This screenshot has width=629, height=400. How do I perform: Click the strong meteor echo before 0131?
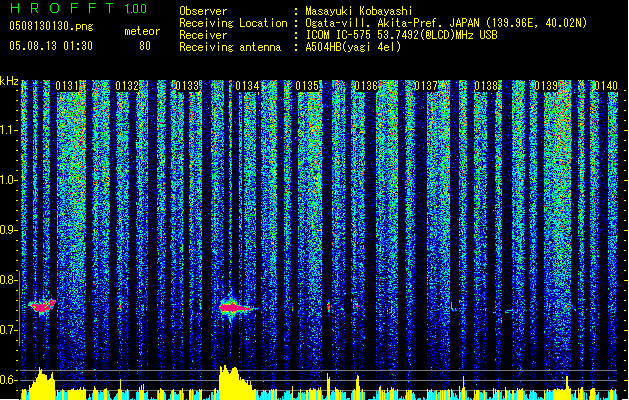click(x=42, y=306)
